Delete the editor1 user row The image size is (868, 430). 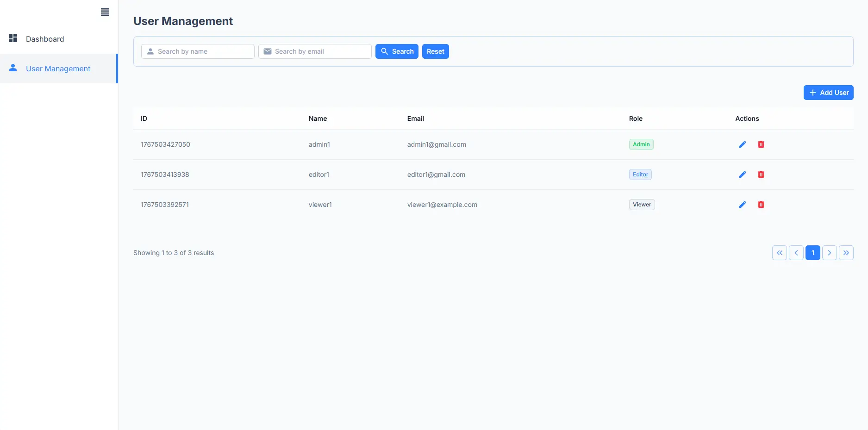click(x=761, y=174)
